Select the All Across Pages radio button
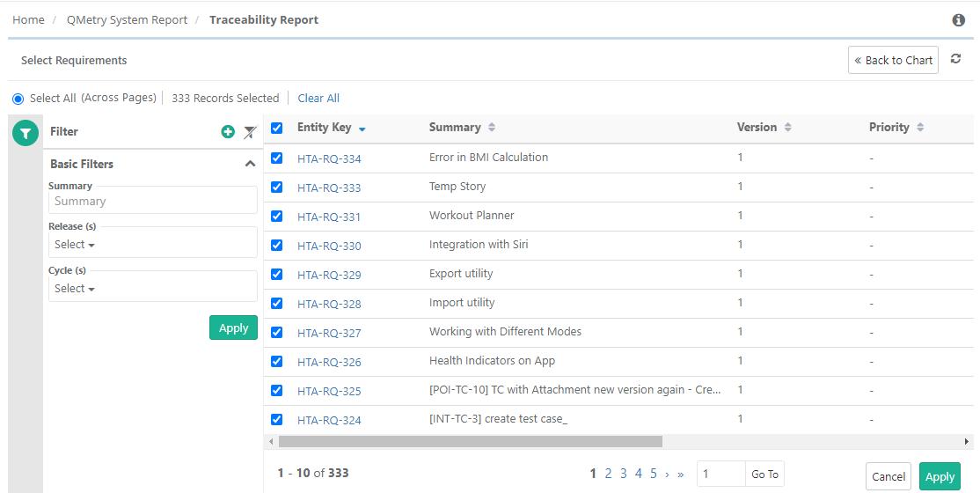Viewport: 980px width, 493px height. (x=18, y=99)
